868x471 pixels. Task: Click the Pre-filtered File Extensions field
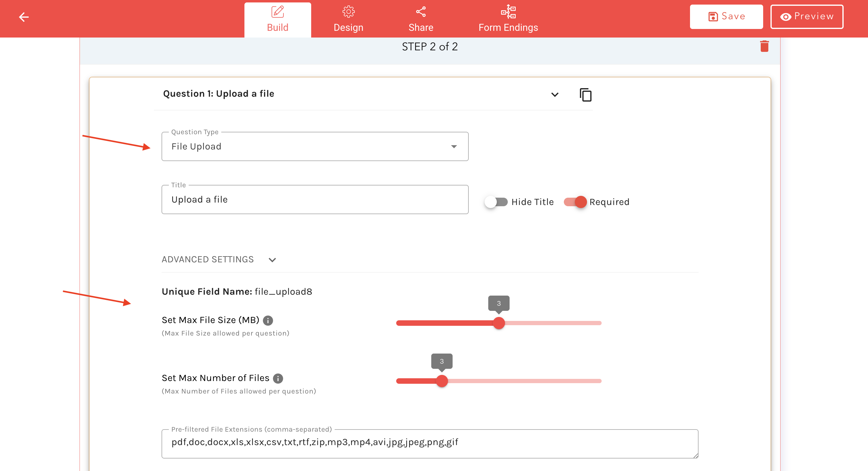pyautogui.click(x=430, y=444)
